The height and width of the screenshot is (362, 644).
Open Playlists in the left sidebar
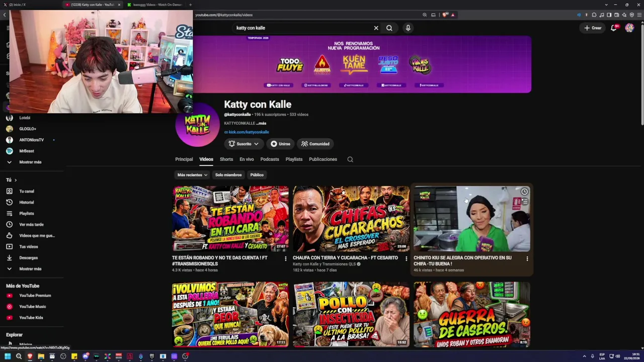27,214
